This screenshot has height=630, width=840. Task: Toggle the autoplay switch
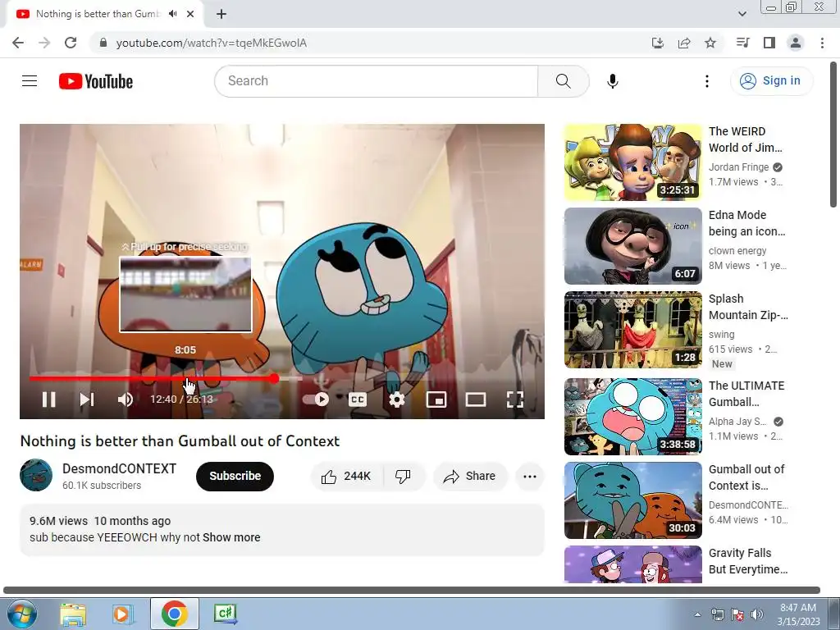[316, 399]
